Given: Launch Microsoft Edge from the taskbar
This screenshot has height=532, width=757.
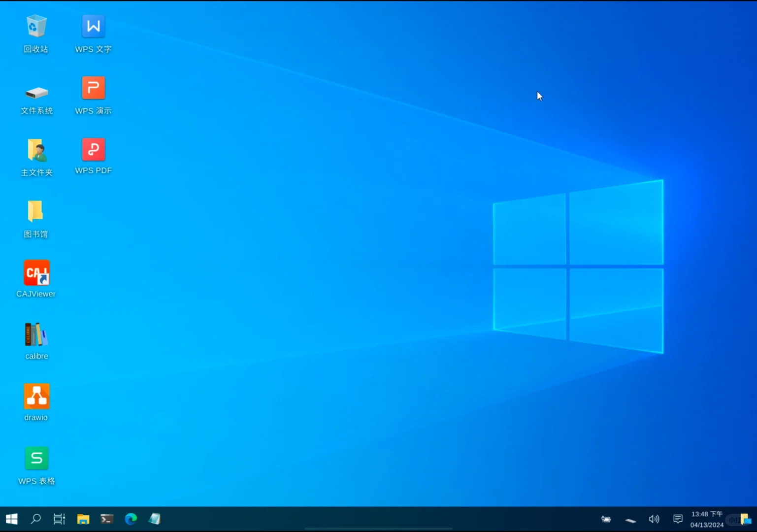Looking at the screenshot, I should click(131, 519).
